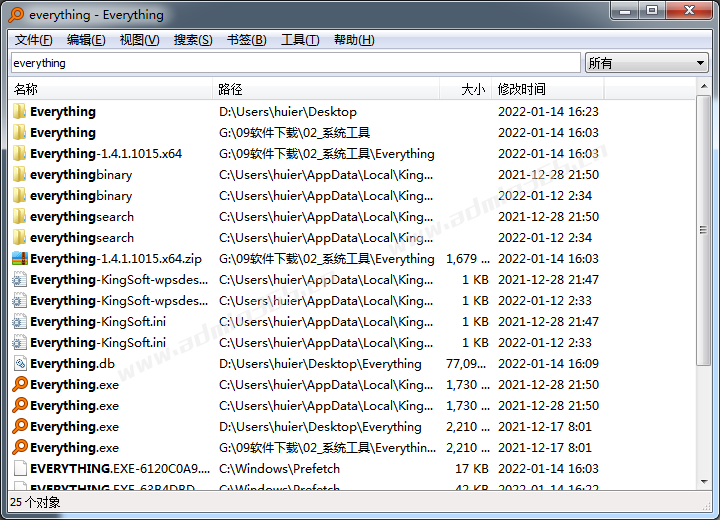Select EVERYTHING.EXE-6120C0A9 file name

tap(120, 469)
